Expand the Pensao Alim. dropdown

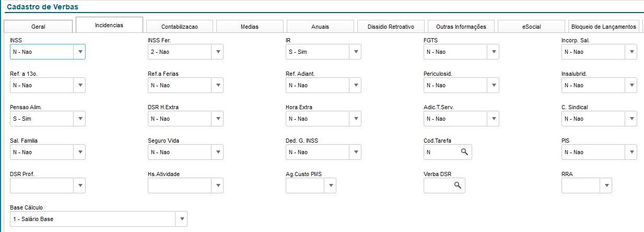(79, 119)
